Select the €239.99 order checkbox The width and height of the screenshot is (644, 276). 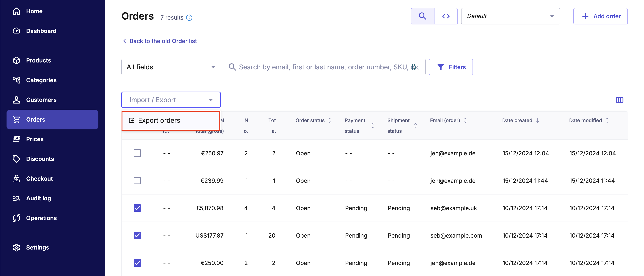[137, 180]
